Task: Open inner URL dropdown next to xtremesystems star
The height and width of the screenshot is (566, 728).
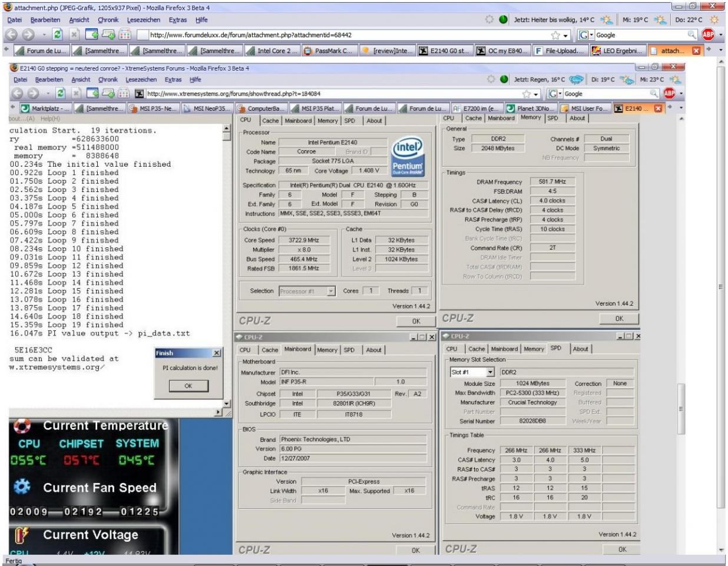Action: pyautogui.click(x=536, y=94)
